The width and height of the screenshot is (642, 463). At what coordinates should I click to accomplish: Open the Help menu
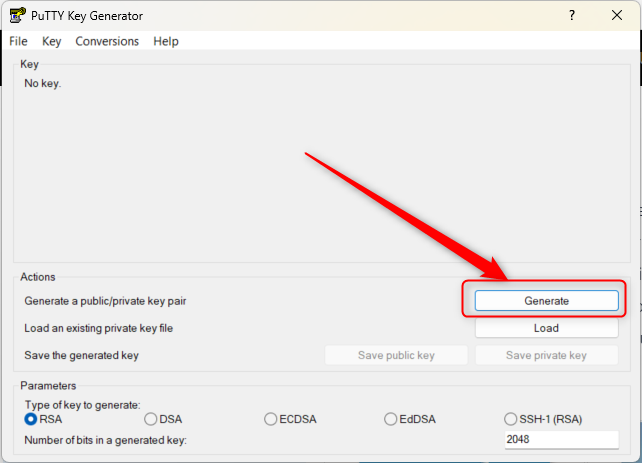(x=166, y=41)
